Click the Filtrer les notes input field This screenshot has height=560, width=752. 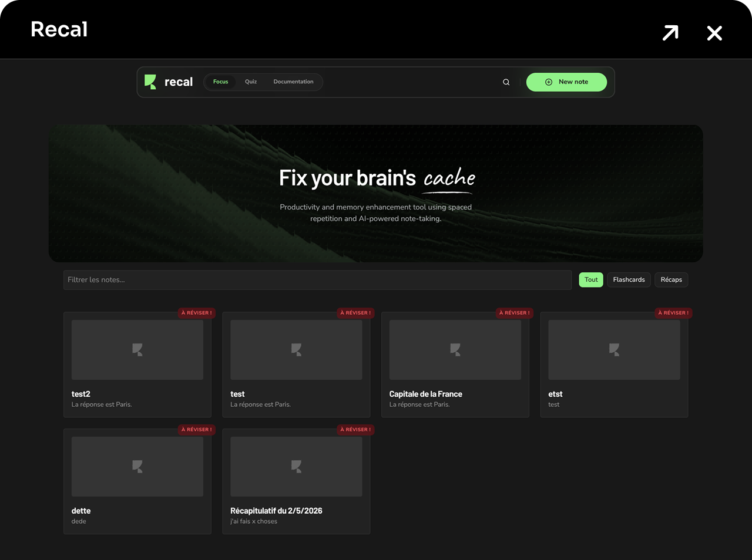(317, 280)
